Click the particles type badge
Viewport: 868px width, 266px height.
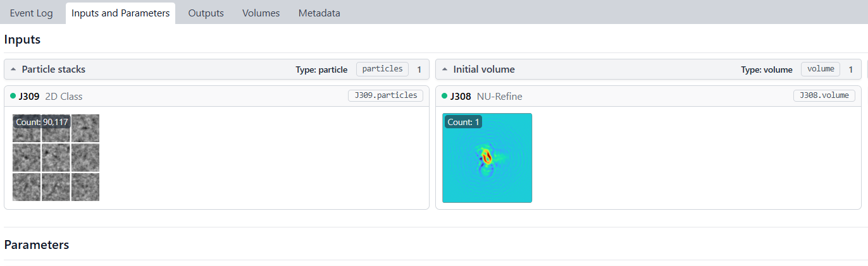pyautogui.click(x=382, y=69)
